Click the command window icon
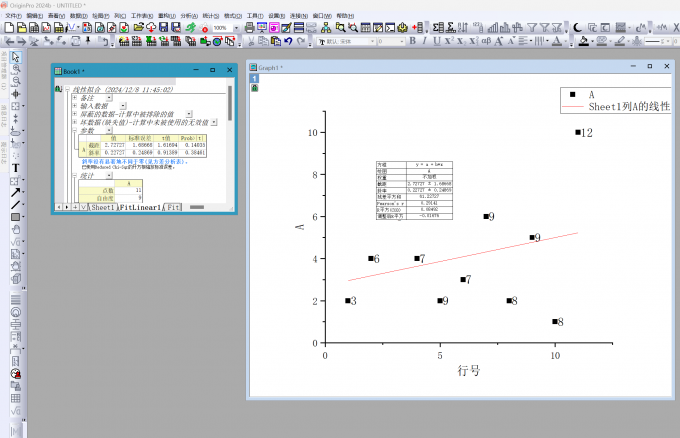The width and height of the screenshot is (680, 438). coord(390,28)
